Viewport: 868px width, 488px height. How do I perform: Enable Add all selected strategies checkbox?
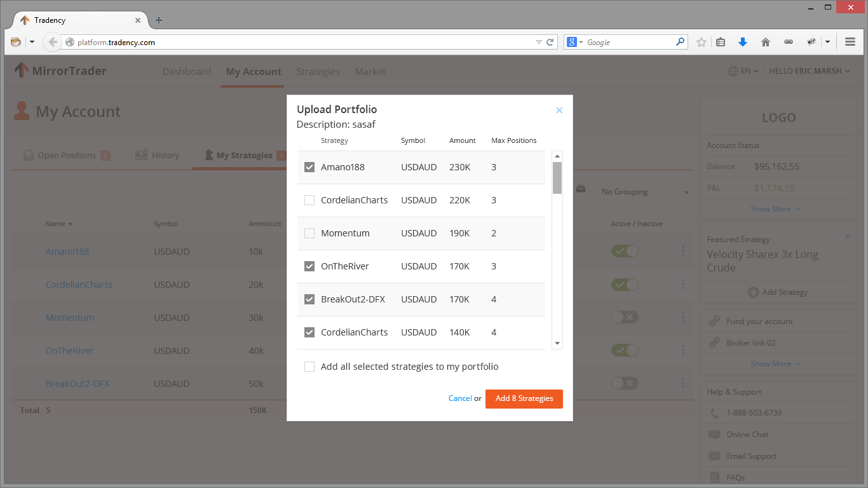click(x=309, y=367)
